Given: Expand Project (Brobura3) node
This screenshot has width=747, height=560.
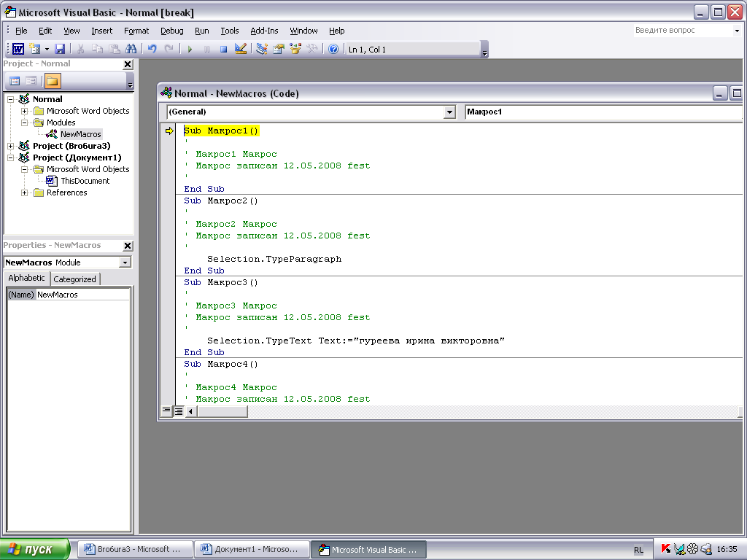Looking at the screenshot, I should point(10,146).
